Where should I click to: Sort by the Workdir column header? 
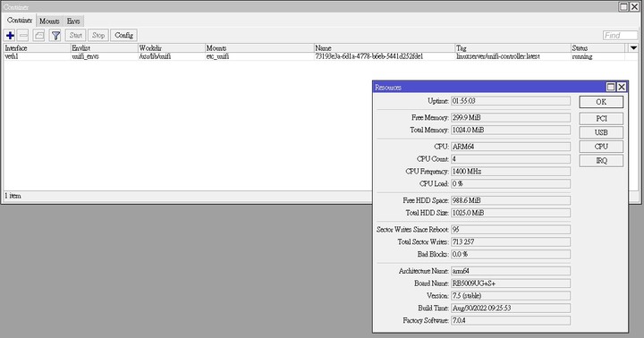coord(171,48)
